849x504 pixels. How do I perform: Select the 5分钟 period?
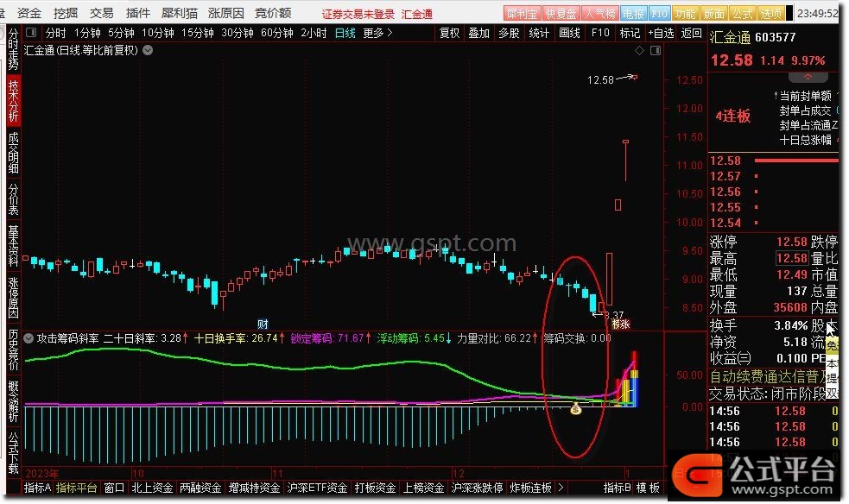(x=121, y=33)
